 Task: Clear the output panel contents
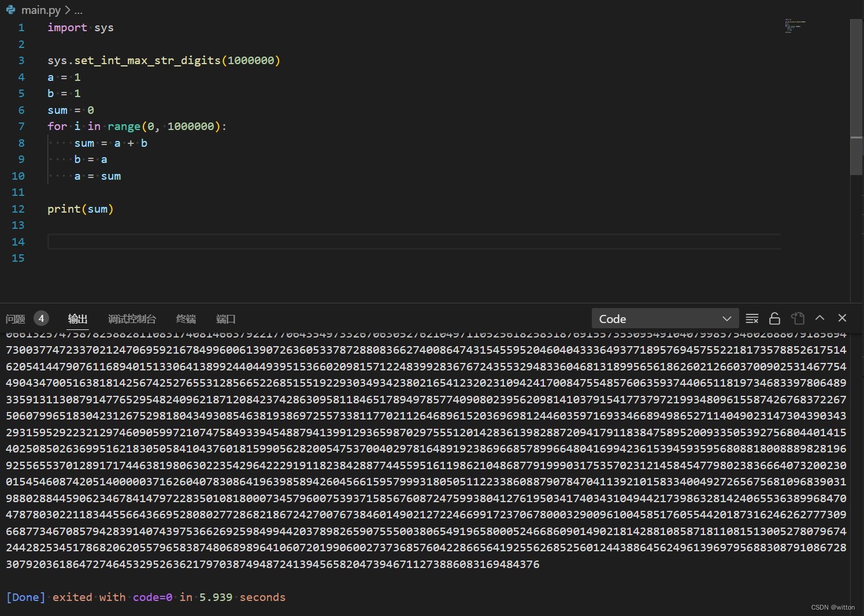pyautogui.click(x=752, y=318)
